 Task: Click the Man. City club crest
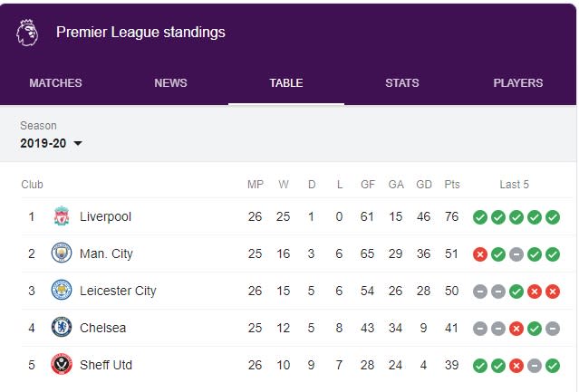pos(62,253)
